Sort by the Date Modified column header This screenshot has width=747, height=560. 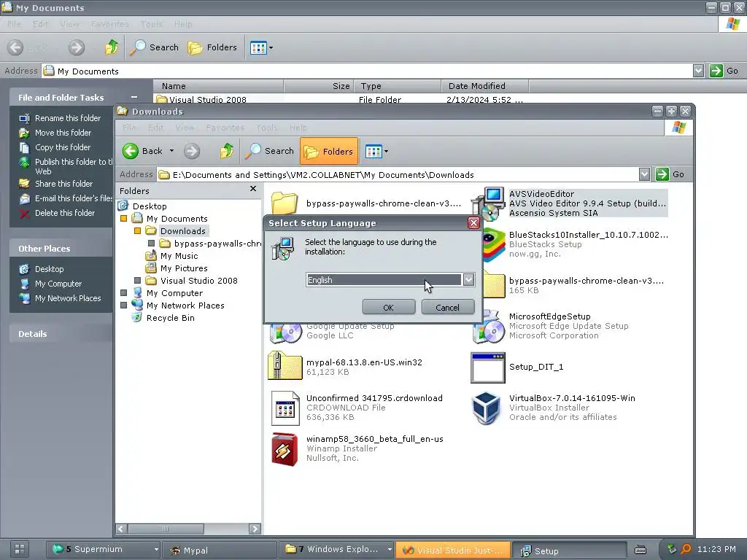(x=484, y=86)
